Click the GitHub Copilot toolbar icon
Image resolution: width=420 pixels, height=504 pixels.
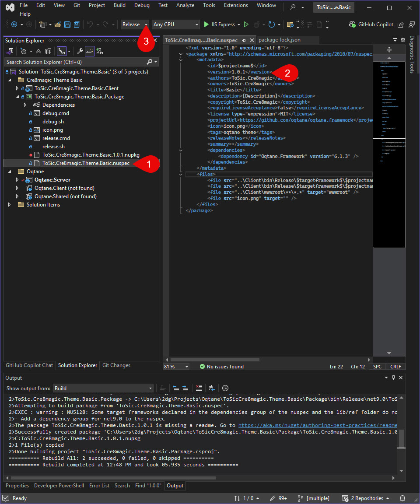click(x=371, y=24)
